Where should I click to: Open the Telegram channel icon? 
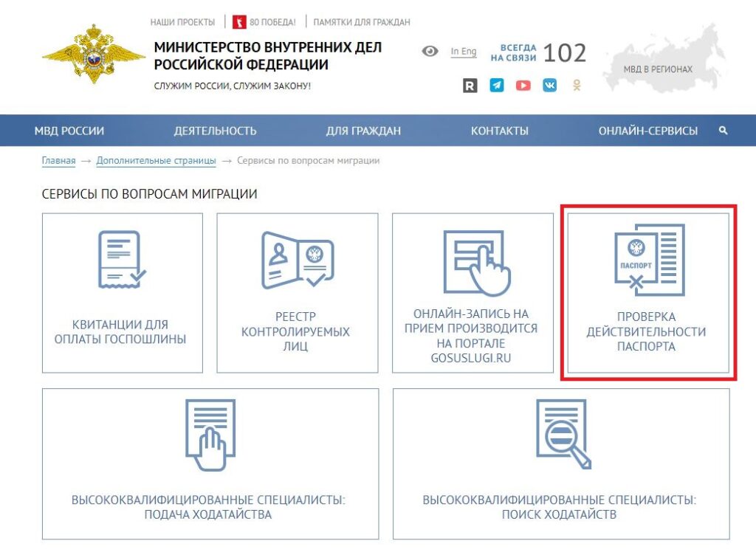click(x=497, y=86)
